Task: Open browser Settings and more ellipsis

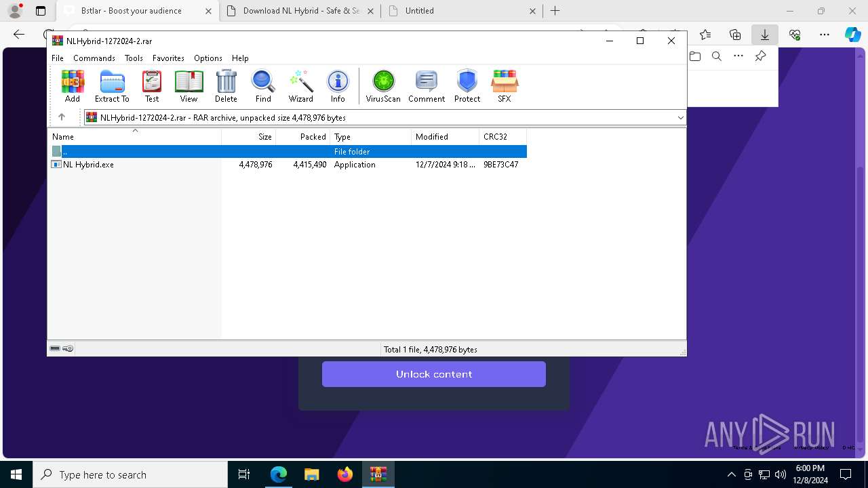Action: [x=825, y=35]
